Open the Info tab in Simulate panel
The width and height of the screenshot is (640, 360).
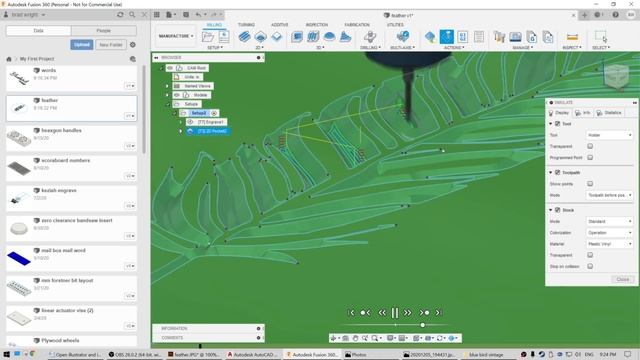click(583, 113)
